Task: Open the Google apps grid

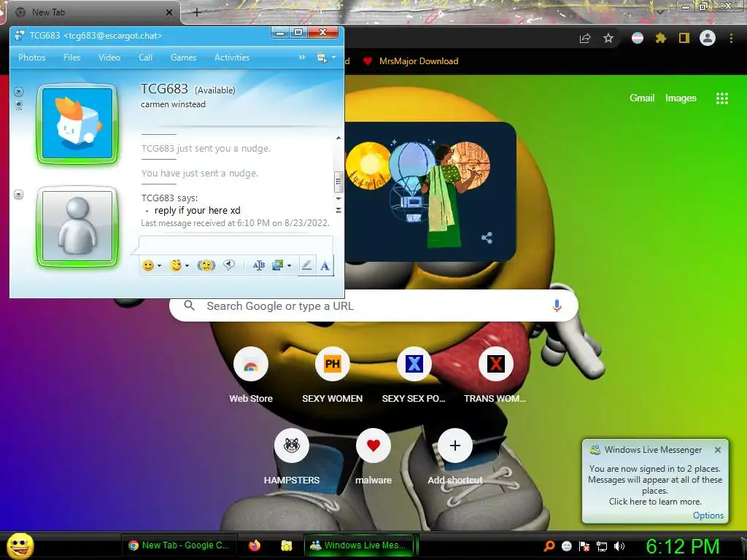Action: point(721,98)
